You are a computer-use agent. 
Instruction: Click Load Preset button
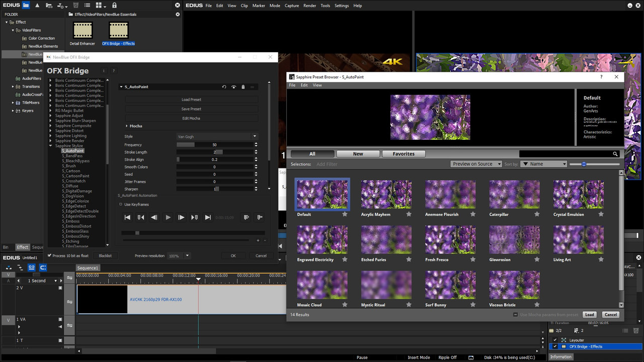coord(191,100)
